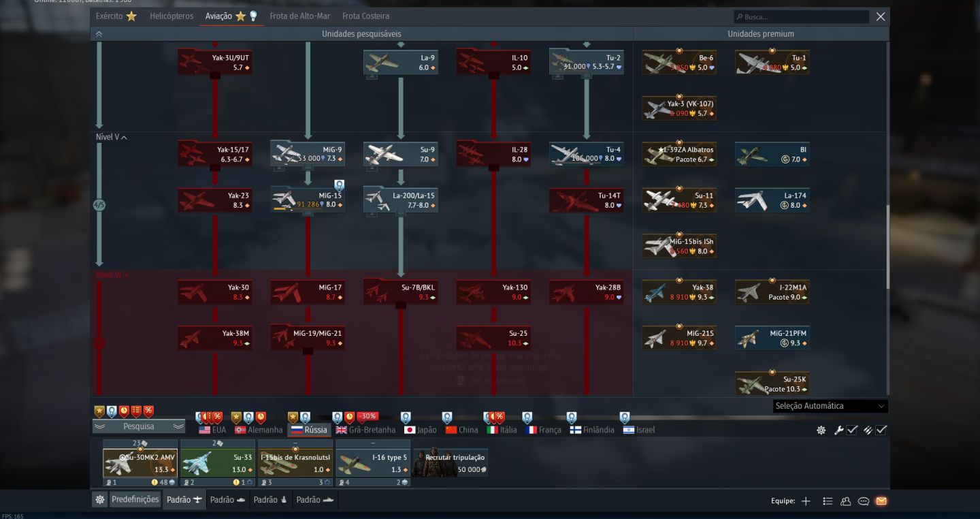
Task: Toggle the checkbox beside the wrench icon
Action: pyautogui.click(x=851, y=430)
